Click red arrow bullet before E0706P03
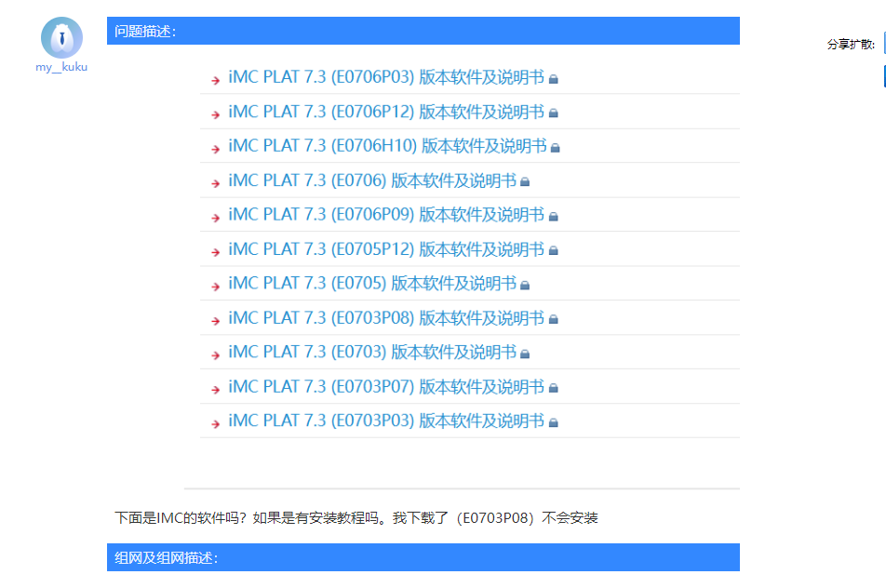The width and height of the screenshot is (886, 588). (215, 81)
